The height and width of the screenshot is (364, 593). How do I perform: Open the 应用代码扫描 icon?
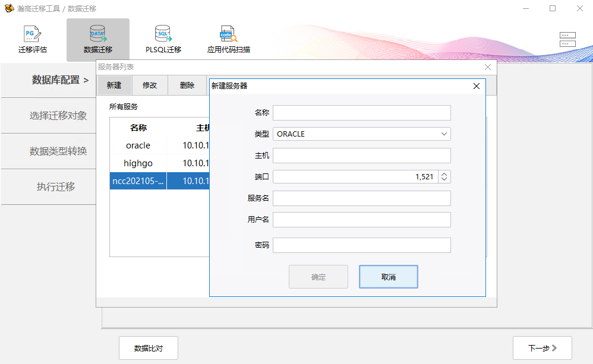pyautogui.click(x=228, y=39)
